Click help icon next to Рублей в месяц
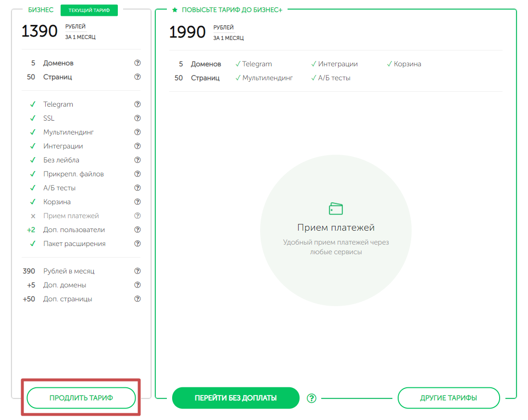The height and width of the screenshot is (420, 528). [x=138, y=271]
